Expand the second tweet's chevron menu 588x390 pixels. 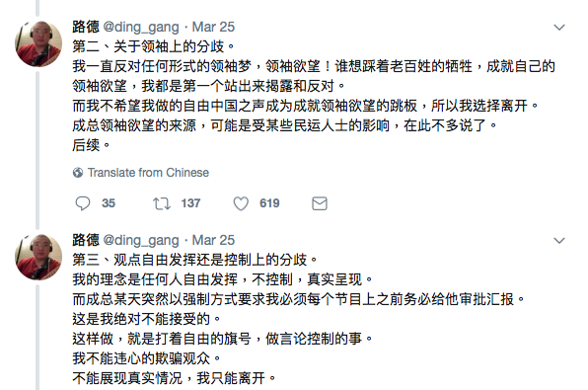(559, 241)
